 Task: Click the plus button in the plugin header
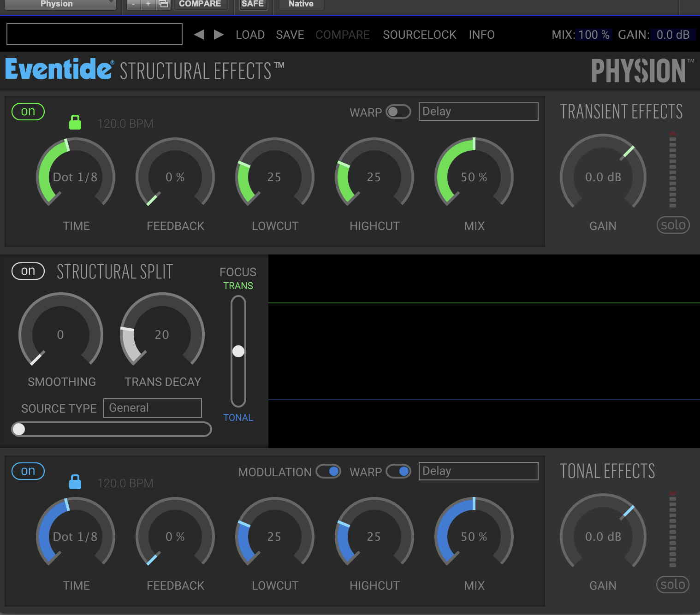148,4
